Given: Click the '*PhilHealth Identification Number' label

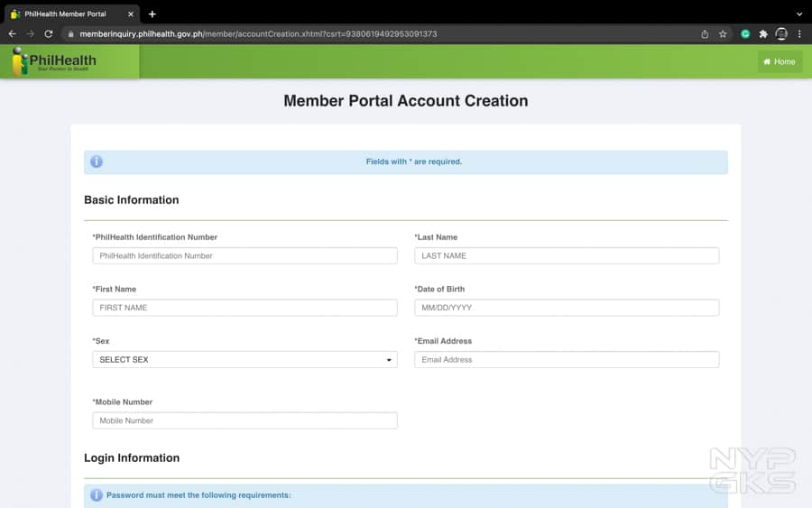Looking at the screenshot, I should click(x=155, y=237).
